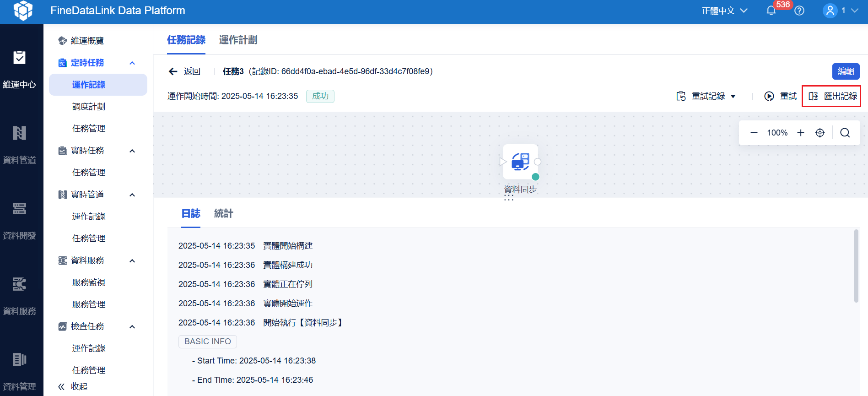Collapse the 檢查任務 section chevron
Viewport: 868px width, 396px height.
[x=132, y=326]
